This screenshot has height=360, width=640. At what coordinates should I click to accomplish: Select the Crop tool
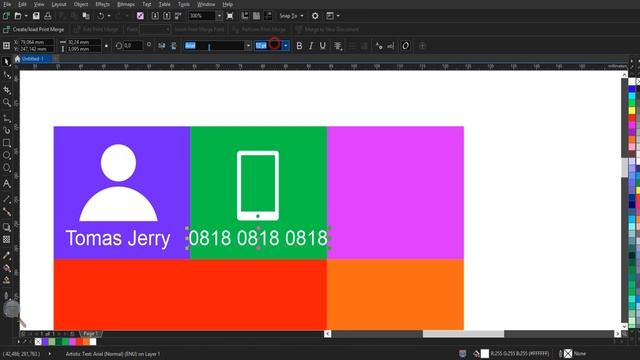click(x=7, y=90)
